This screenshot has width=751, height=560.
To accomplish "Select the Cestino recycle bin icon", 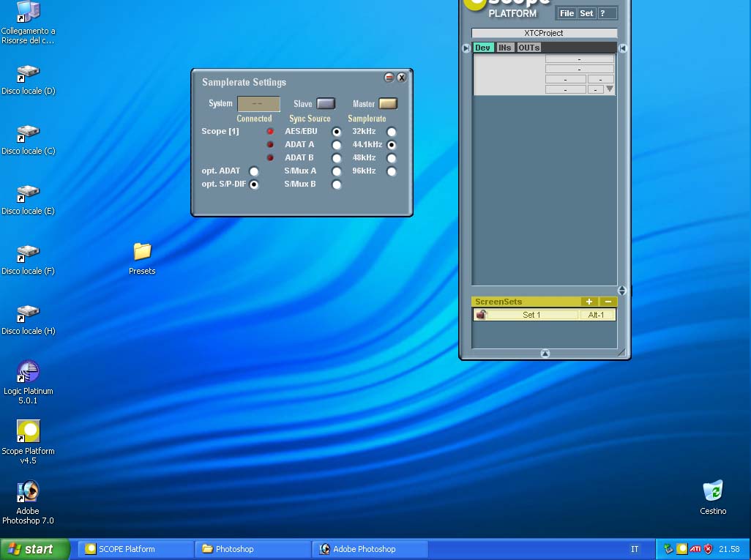I will [713, 497].
